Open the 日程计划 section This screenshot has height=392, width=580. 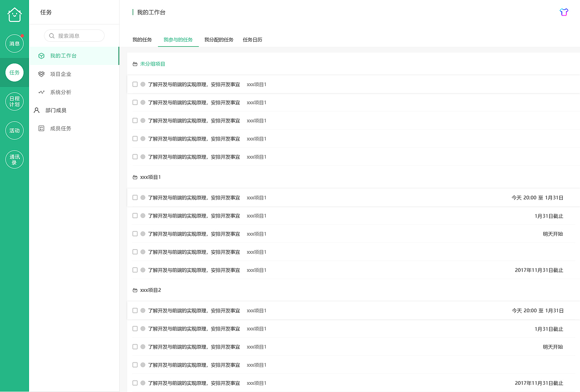point(14,102)
